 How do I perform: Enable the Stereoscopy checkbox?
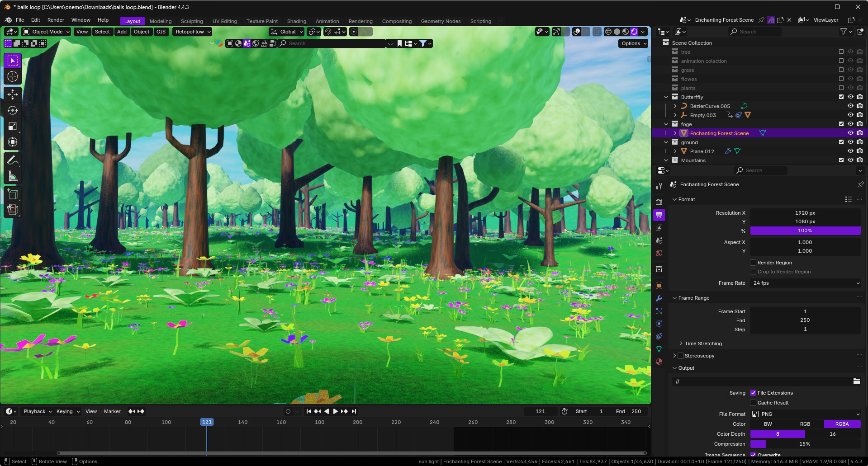tap(681, 356)
